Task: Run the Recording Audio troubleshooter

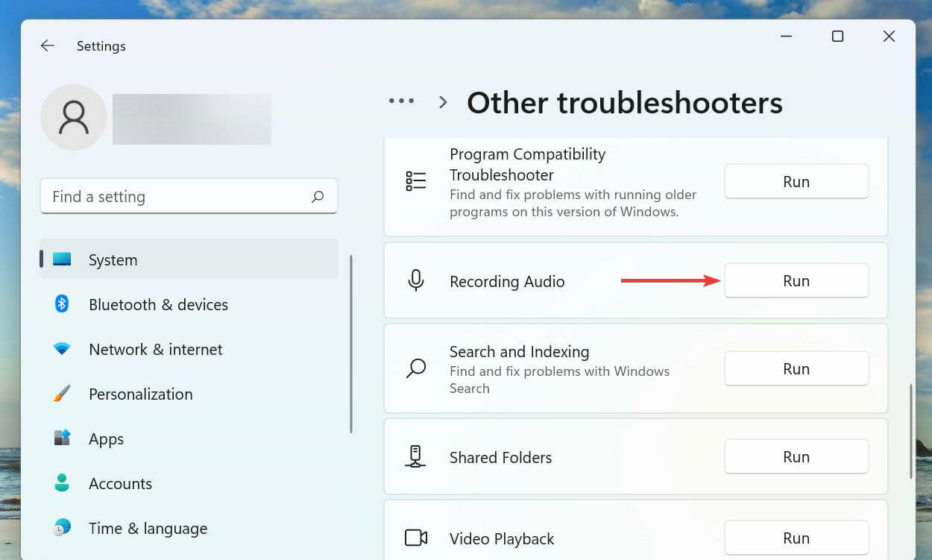Action: click(796, 281)
